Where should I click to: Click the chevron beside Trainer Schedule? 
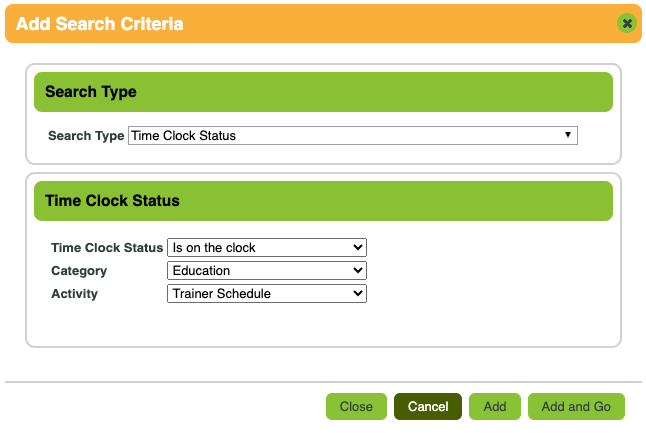tap(358, 294)
